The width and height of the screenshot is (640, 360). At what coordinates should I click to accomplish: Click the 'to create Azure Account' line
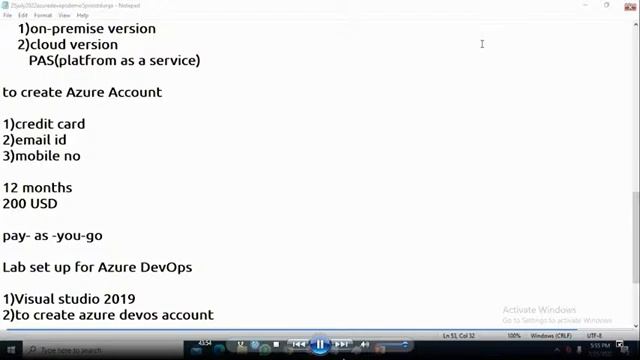tap(82, 92)
